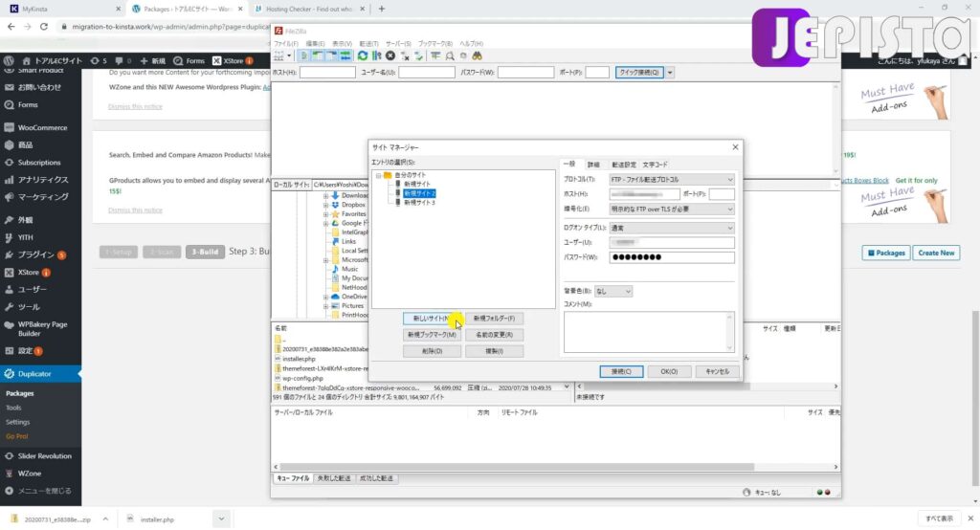Open the 暗号化 encryption dropdown
This screenshot has width=980, height=530.
[672, 210]
